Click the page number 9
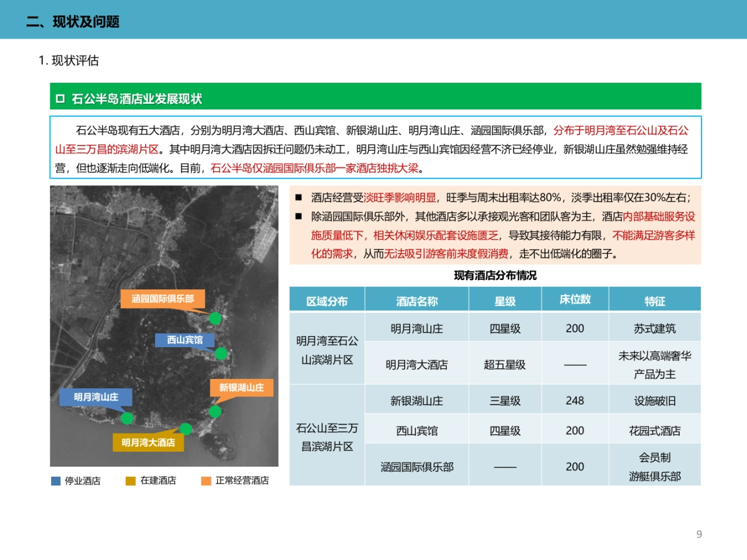Image resolution: width=747 pixels, height=560 pixels. (700, 532)
